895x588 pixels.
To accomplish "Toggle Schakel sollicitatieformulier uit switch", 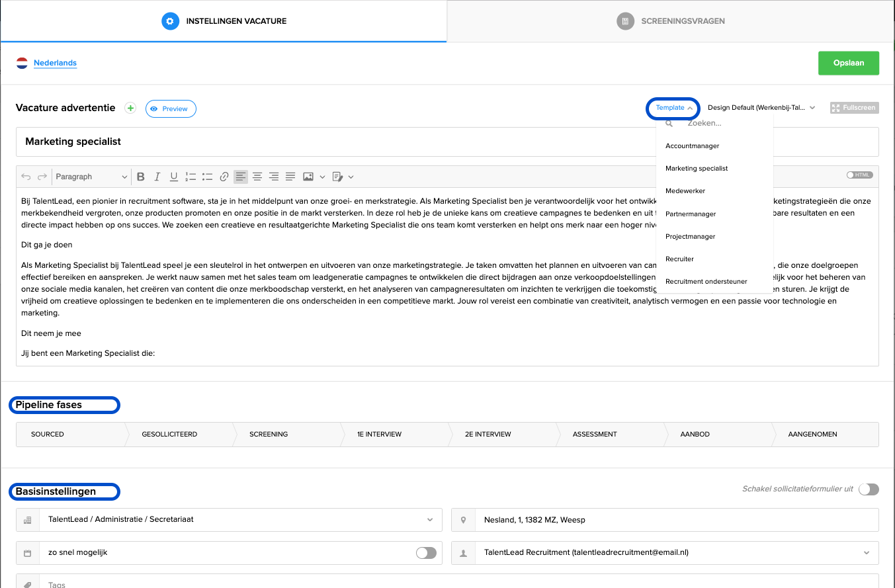I will point(869,489).
